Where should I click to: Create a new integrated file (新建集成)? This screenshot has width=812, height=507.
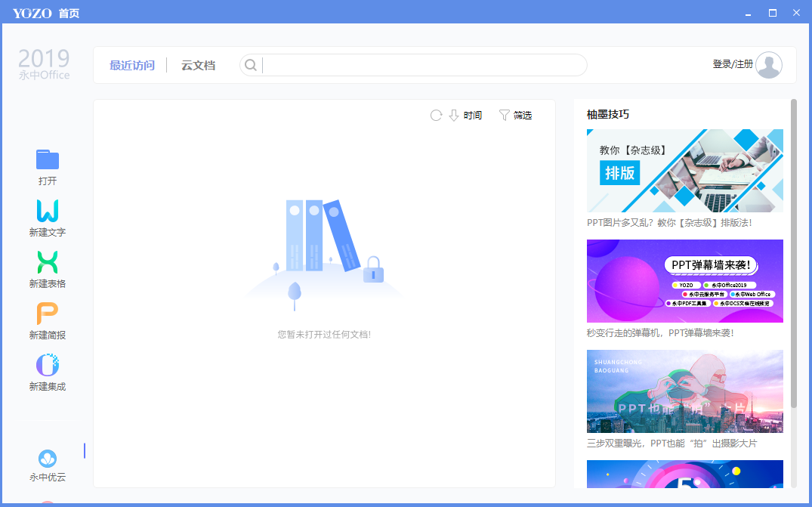(x=48, y=366)
